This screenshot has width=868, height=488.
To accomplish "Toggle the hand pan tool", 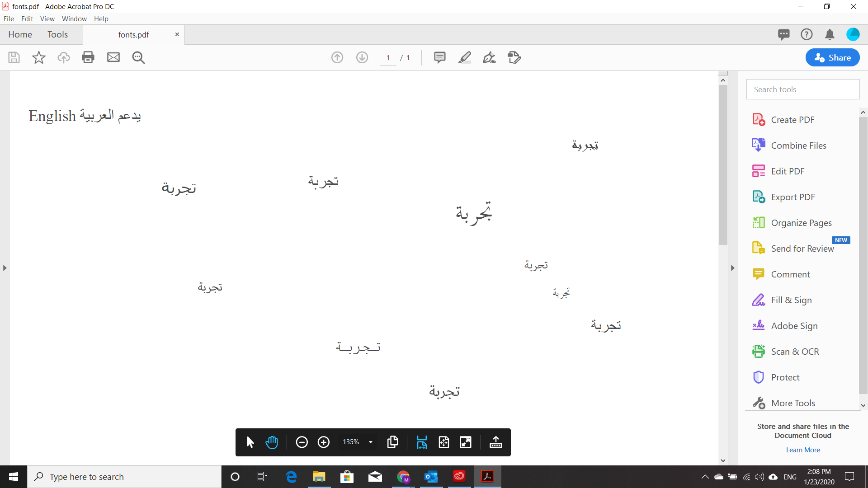I will click(x=272, y=442).
